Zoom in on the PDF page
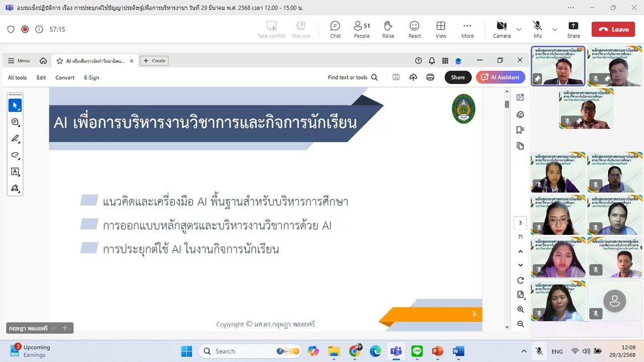The image size is (644, 362). (520, 310)
